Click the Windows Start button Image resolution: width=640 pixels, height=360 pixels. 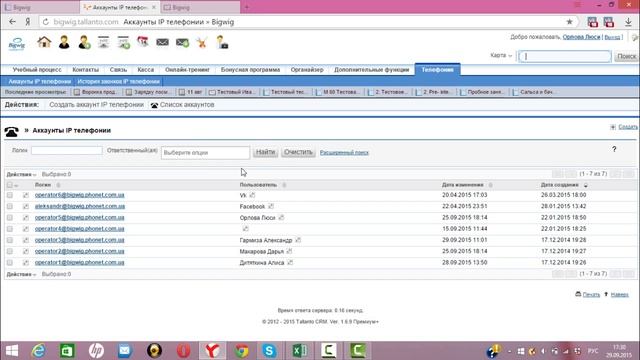[11, 351]
